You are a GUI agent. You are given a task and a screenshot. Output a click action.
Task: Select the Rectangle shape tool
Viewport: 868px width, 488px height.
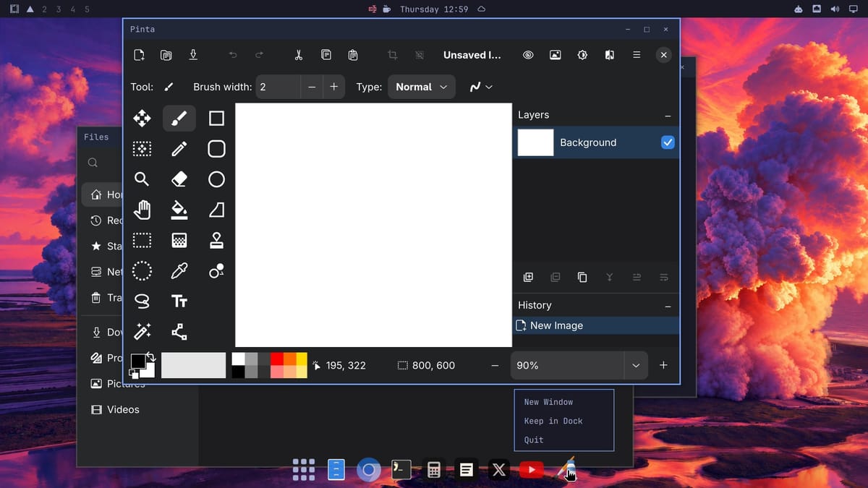[216, 118]
